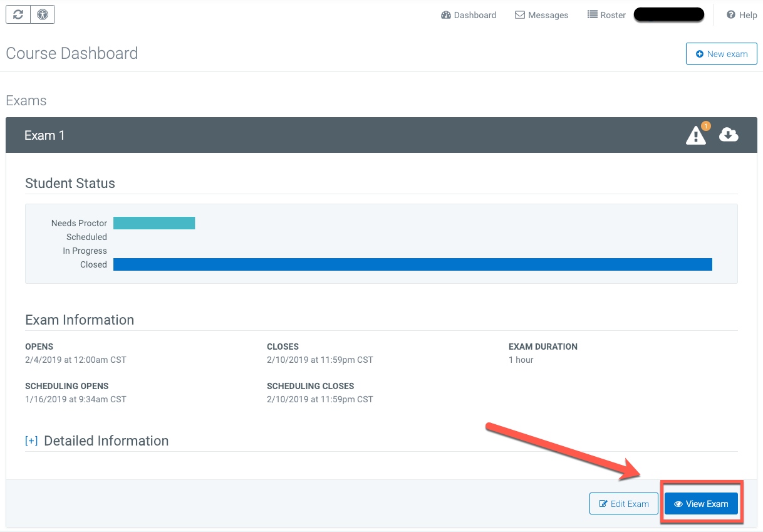The height and width of the screenshot is (532, 763).
Task: Click the redacted user account name
Action: [x=669, y=15]
